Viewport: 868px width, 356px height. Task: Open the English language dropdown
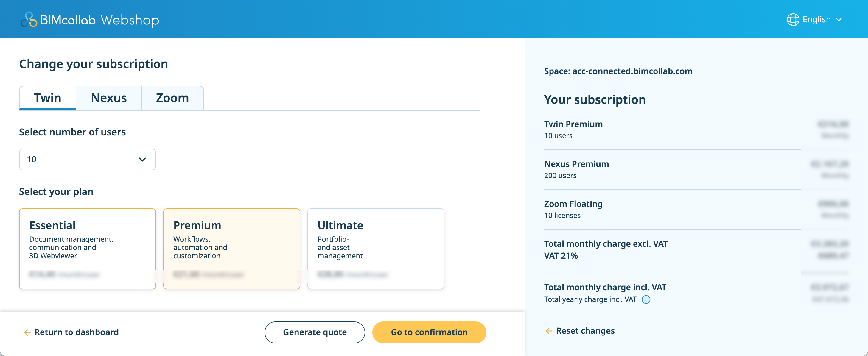point(814,20)
